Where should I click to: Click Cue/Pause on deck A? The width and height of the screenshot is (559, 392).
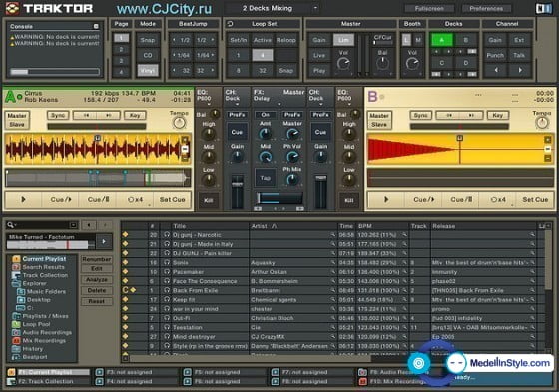(x=98, y=199)
